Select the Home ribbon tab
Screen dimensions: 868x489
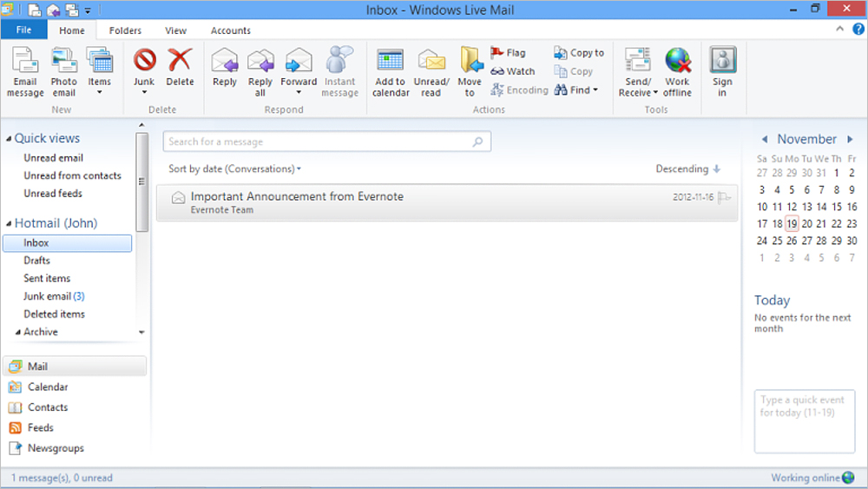tap(72, 30)
